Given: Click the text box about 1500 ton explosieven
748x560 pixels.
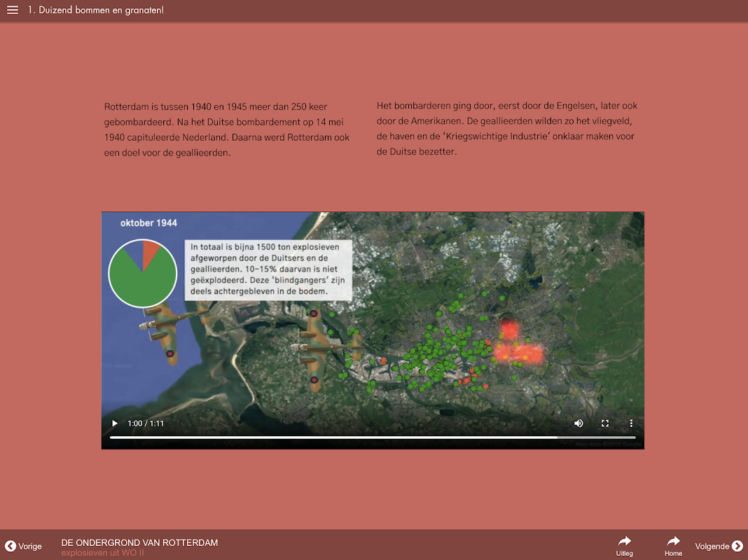Looking at the screenshot, I should [x=268, y=269].
